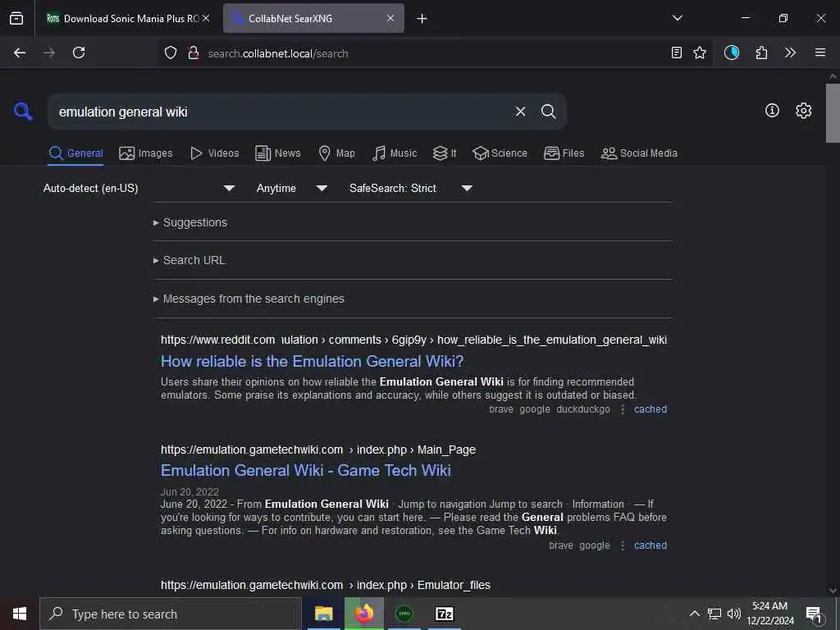List all tabs dropdown arrow
Screen dimensions: 840x630
677,18
